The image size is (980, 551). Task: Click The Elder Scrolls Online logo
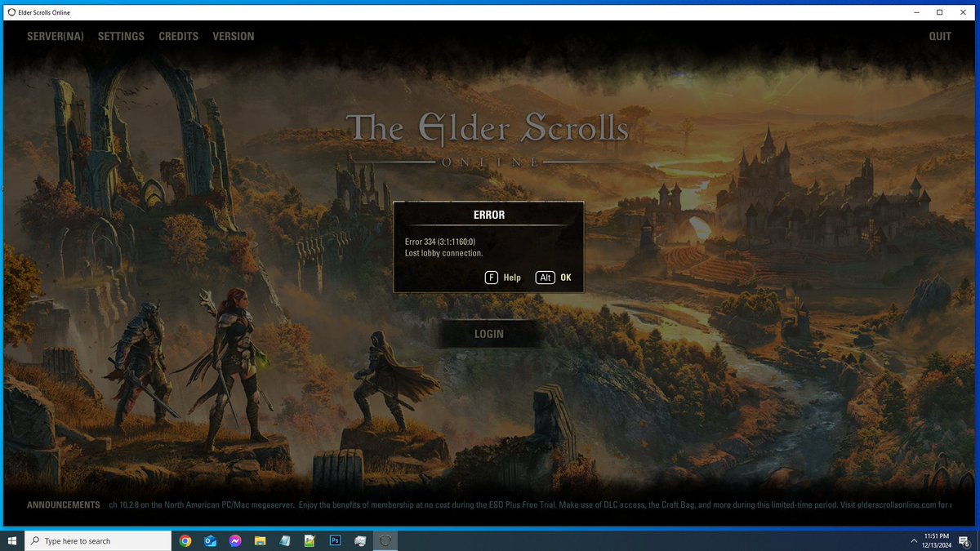[488, 140]
